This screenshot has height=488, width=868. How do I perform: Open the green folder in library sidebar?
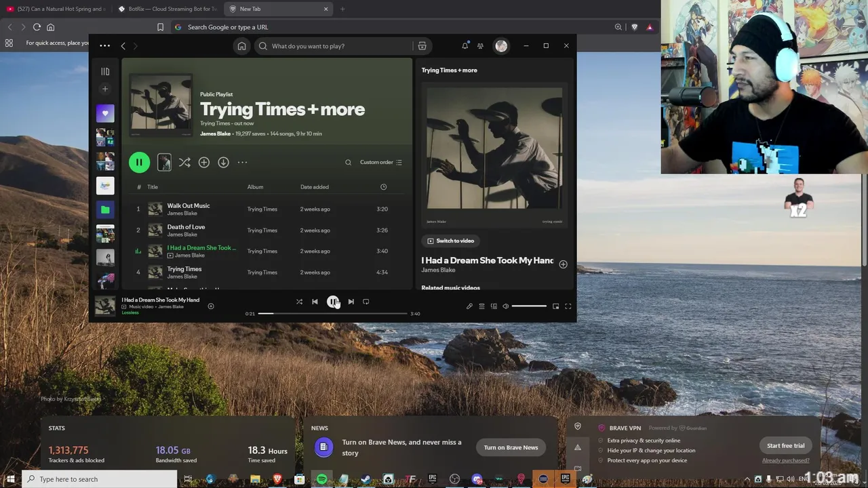tap(105, 209)
